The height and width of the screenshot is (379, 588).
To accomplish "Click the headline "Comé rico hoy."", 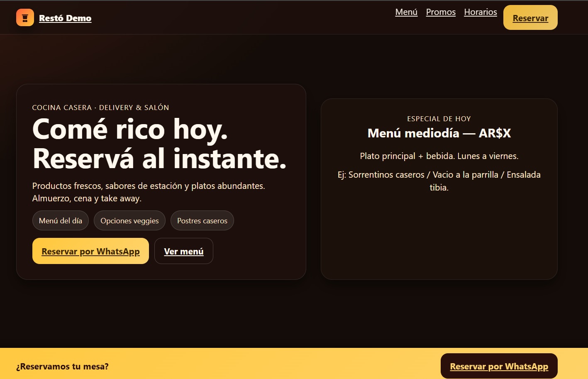I will (x=131, y=130).
